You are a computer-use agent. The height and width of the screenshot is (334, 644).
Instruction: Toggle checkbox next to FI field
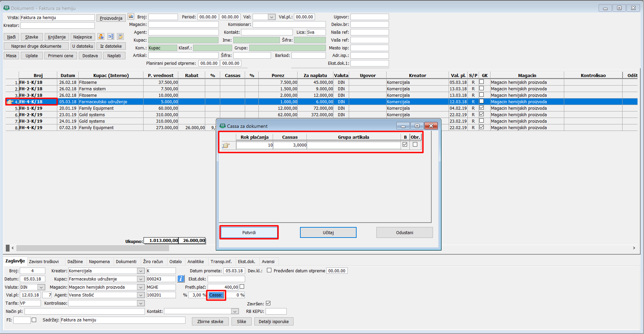pyautogui.click(x=34, y=320)
